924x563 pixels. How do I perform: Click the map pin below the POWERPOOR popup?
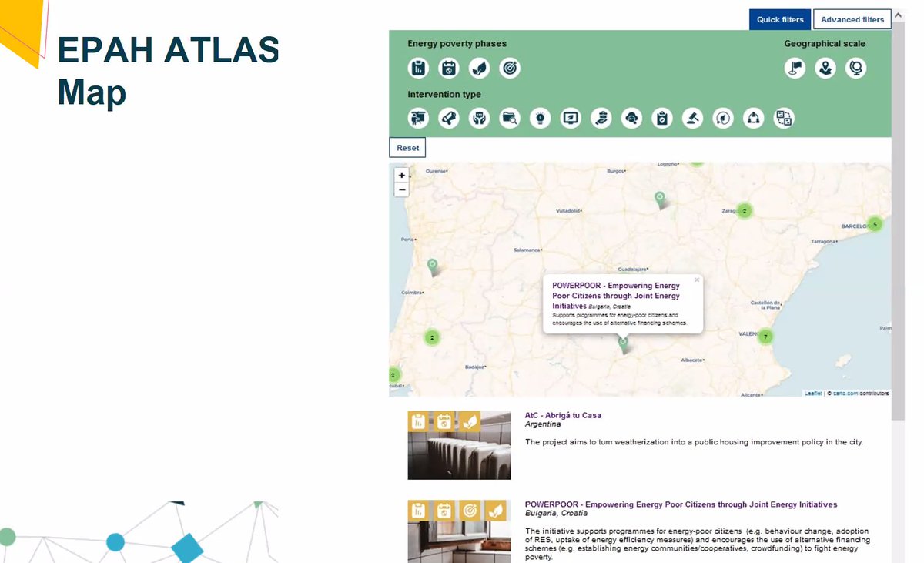(623, 343)
